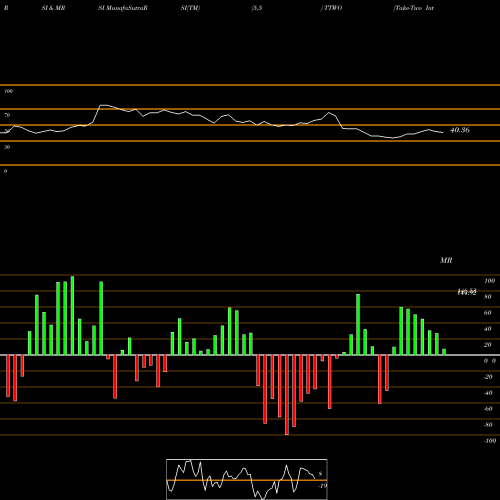Click the RSI line peak near 70 level
Viewport: 500px width, 500px height.
103,105
